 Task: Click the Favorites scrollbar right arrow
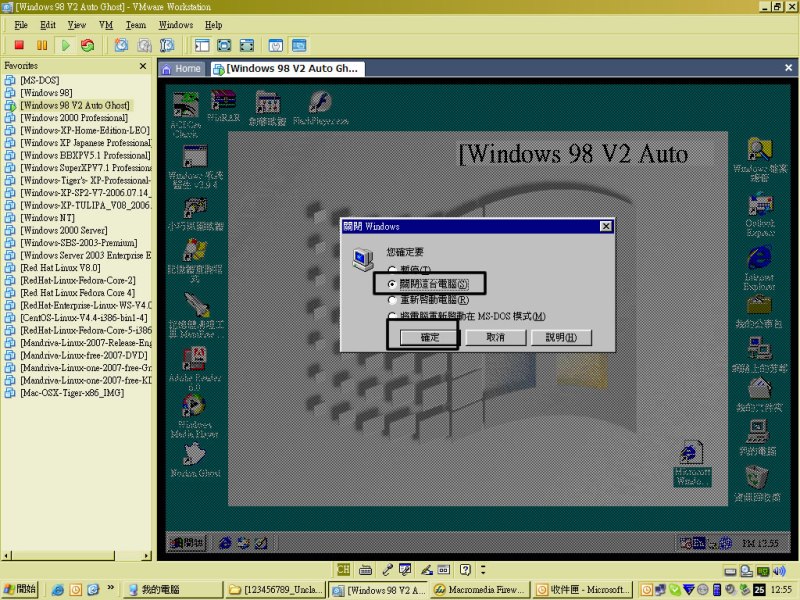pos(147,555)
